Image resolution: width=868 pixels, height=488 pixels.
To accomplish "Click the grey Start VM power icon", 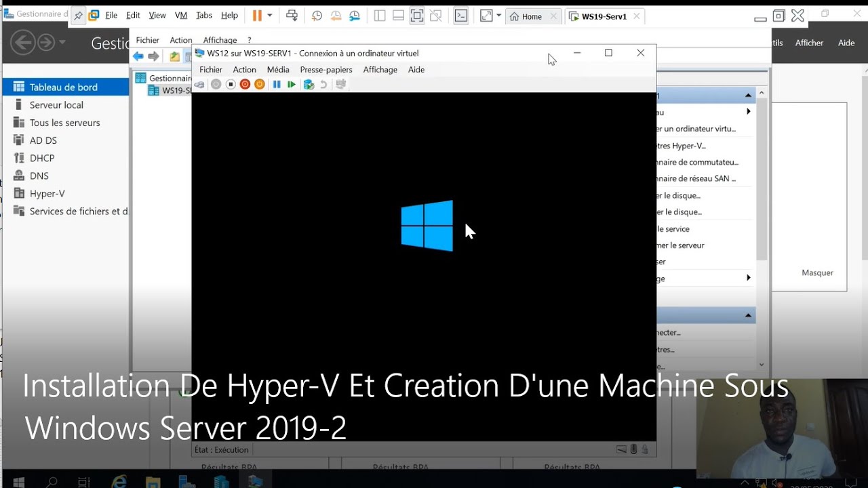I will pyautogui.click(x=216, y=85).
